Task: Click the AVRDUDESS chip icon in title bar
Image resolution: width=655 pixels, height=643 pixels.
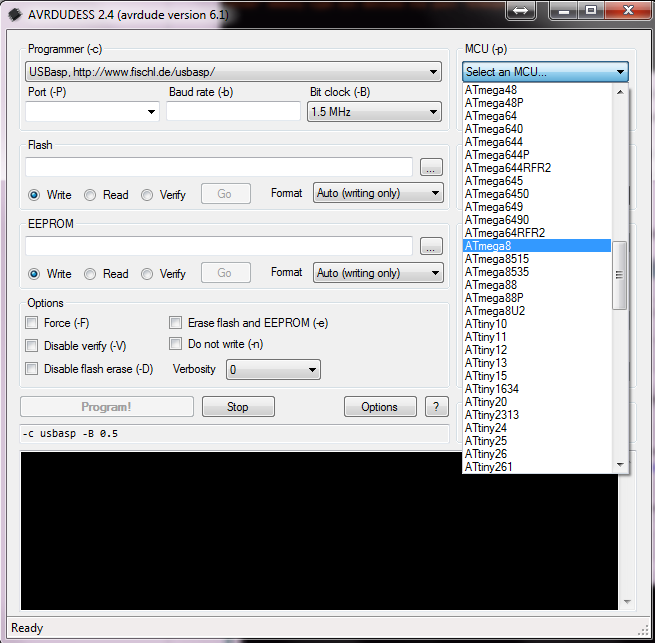Action: pyautogui.click(x=15, y=15)
